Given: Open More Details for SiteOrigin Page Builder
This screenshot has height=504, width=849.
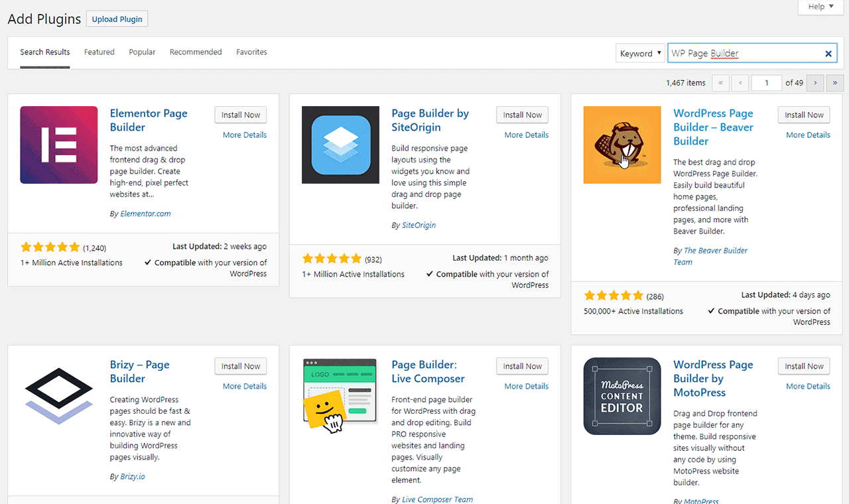Looking at the screenshot, I should (527, 135).
